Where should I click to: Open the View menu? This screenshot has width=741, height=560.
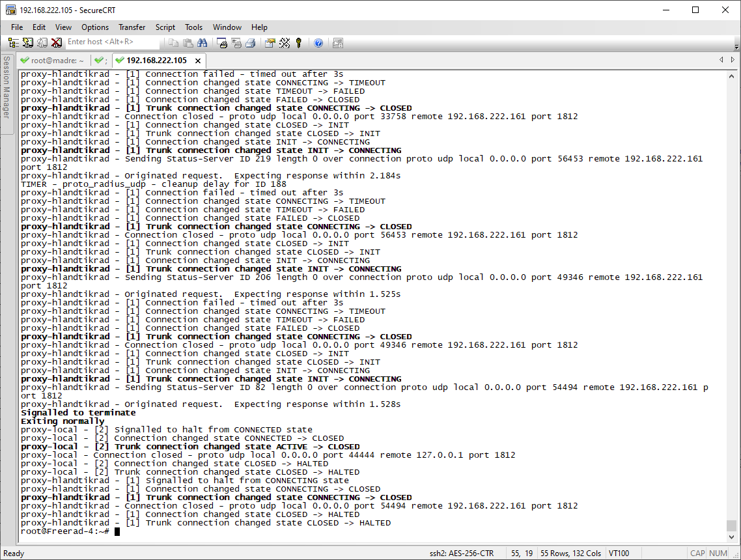coord(63,27)
